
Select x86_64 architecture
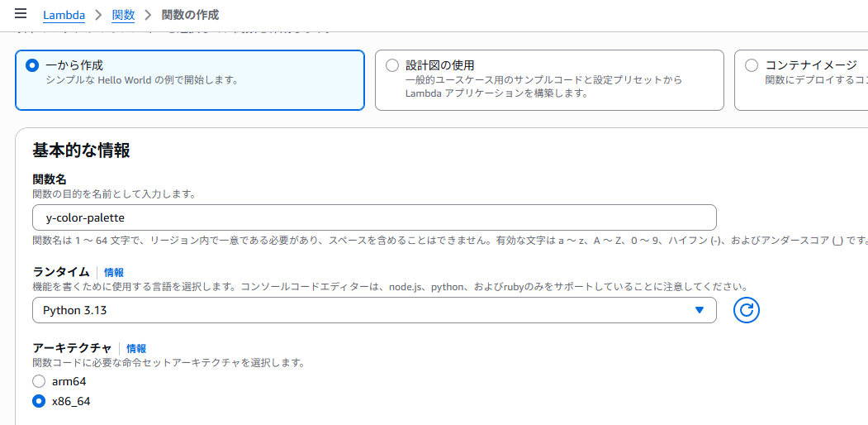click(x=38, y=401)
